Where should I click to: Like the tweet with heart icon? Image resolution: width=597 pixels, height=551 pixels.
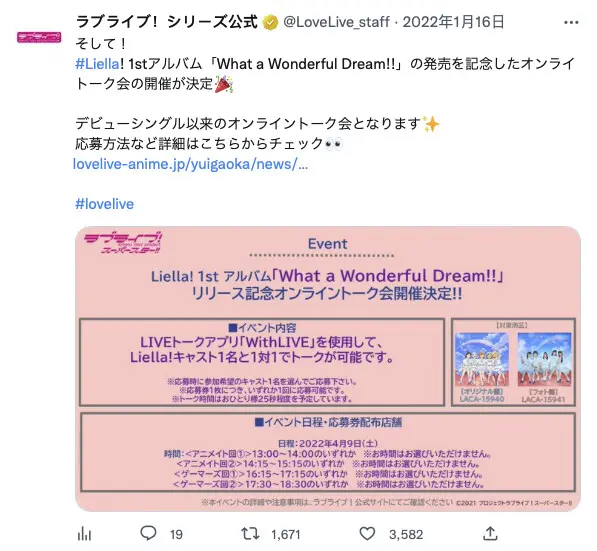(x=367, y=533)
